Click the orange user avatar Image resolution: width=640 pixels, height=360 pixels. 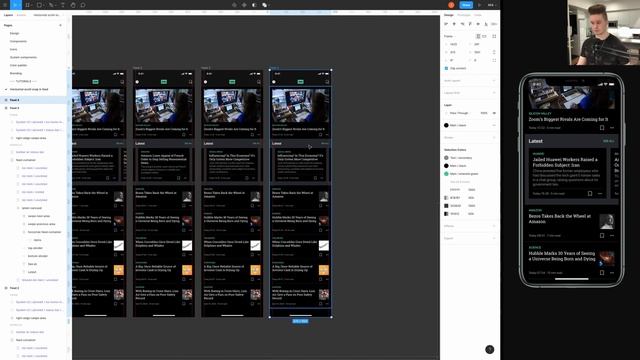coord(451,5)
